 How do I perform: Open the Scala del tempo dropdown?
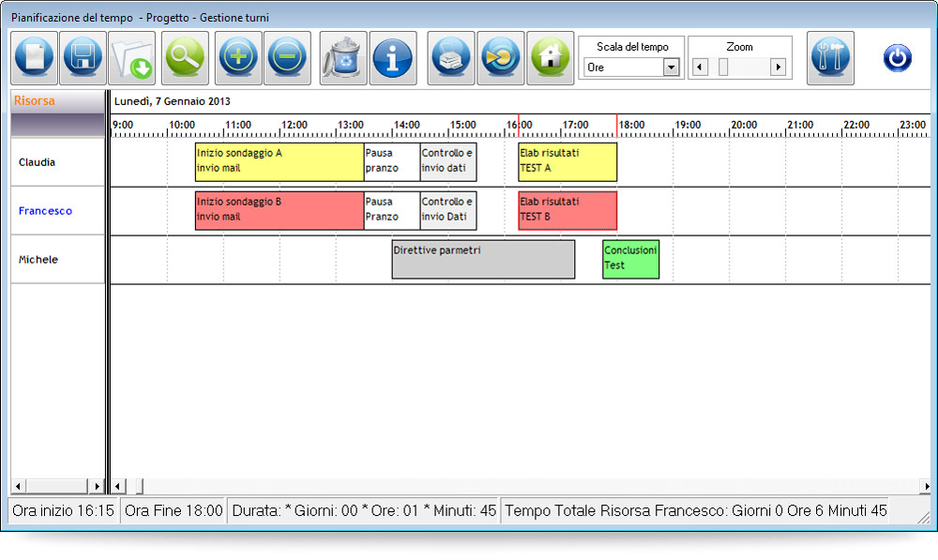click(672, 67)
